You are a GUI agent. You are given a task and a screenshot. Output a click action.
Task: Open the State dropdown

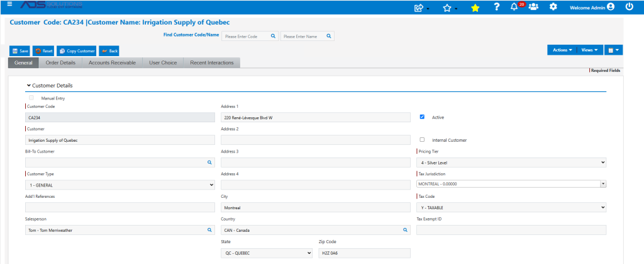[267, 253]
